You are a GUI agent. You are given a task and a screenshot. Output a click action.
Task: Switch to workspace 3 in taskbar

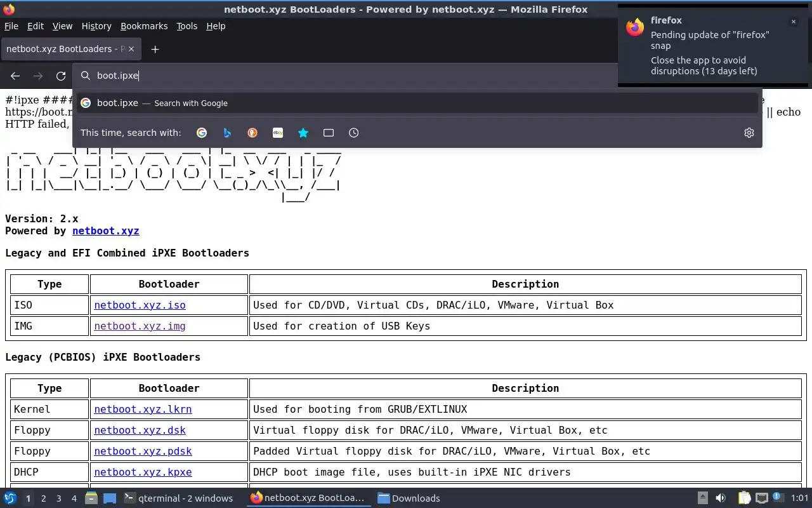(x=58, y=498)
